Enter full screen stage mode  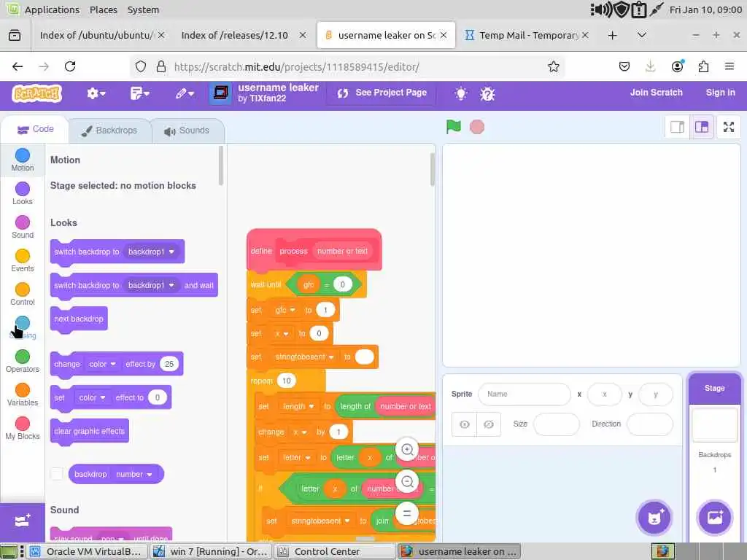coord(729,127)
